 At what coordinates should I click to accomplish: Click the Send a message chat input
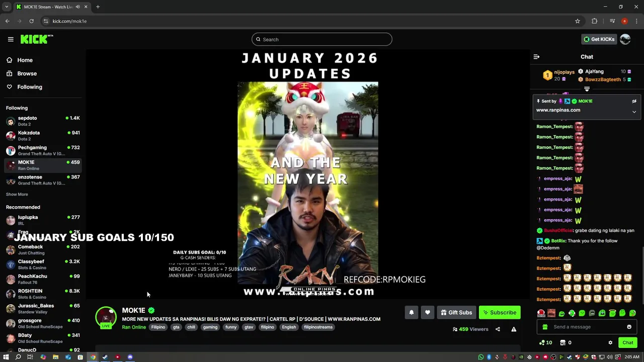(x=586, y=327)
